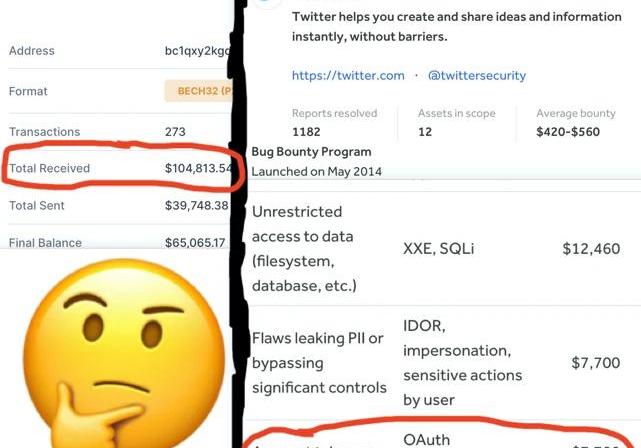Viewport: 641px width, 448px height.
Task: Click the Total Received label
Action: click(49, 168)
